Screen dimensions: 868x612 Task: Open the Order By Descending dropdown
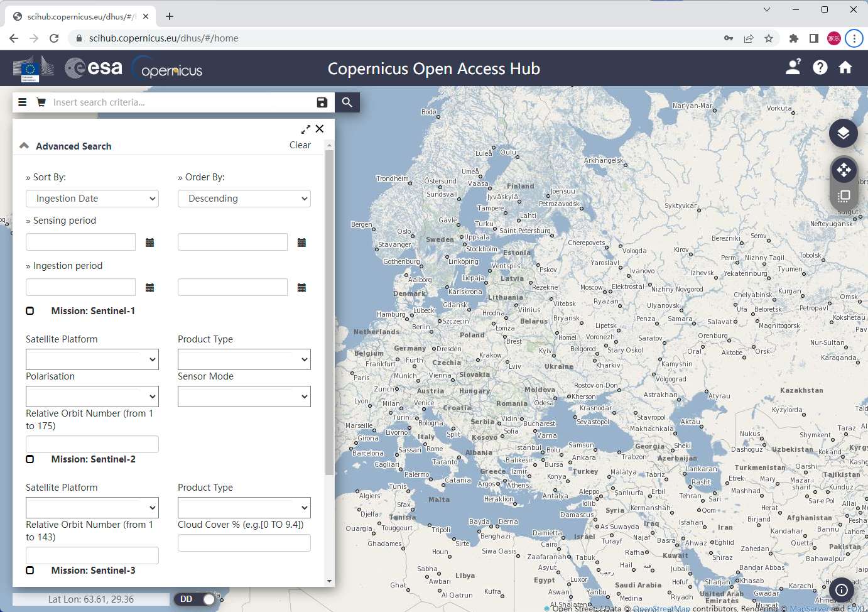click(244, 199)
